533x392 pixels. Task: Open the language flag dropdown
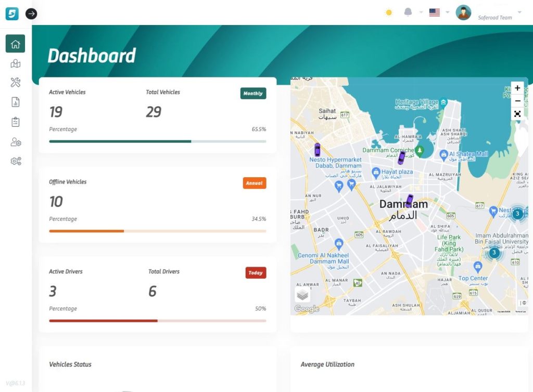click(435, 12)
